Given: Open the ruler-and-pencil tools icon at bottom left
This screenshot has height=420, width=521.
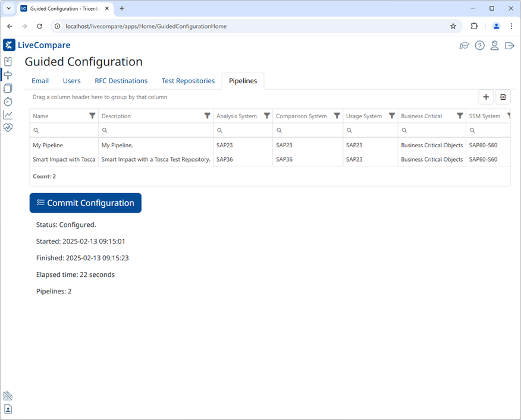Looking at the screenshot, I should click(x=8, y=396).
